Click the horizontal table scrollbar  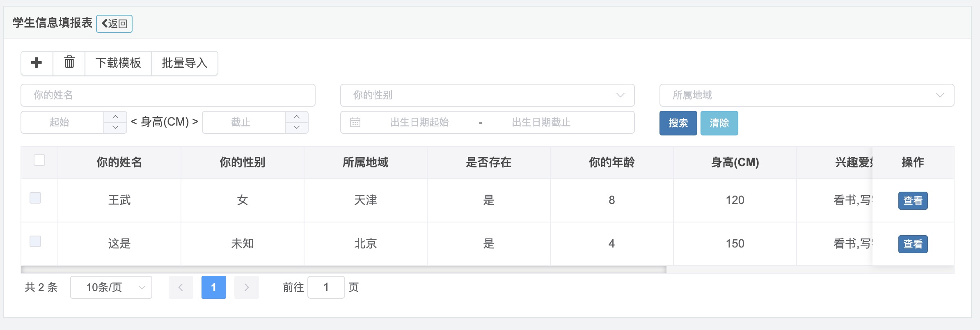344,270
